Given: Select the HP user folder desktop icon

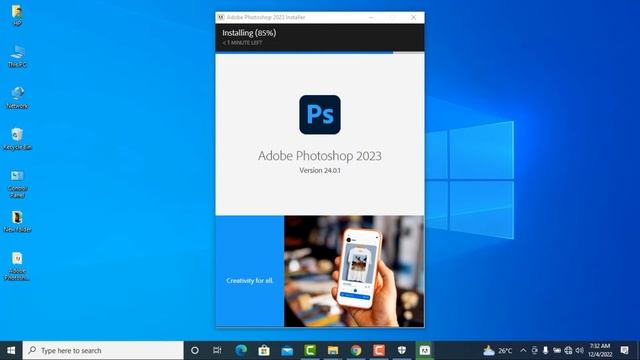Looking at the screenshot, I should [17, 15].
